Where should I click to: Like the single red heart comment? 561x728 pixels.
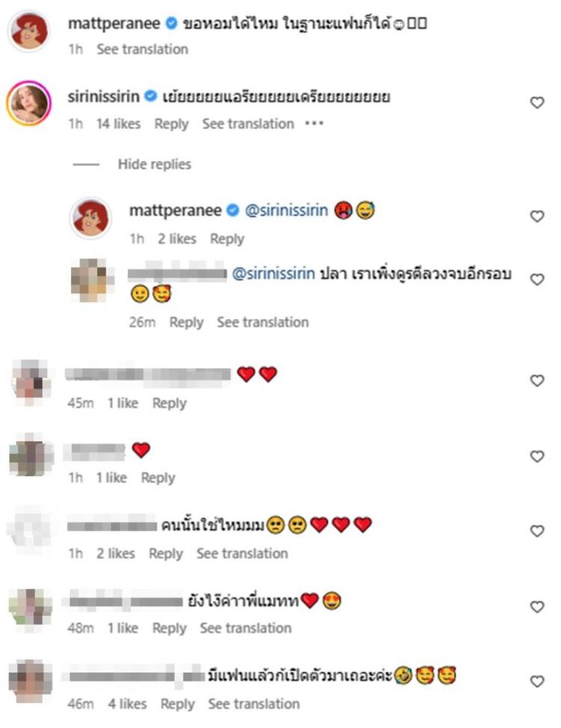(x=537, y=457)
